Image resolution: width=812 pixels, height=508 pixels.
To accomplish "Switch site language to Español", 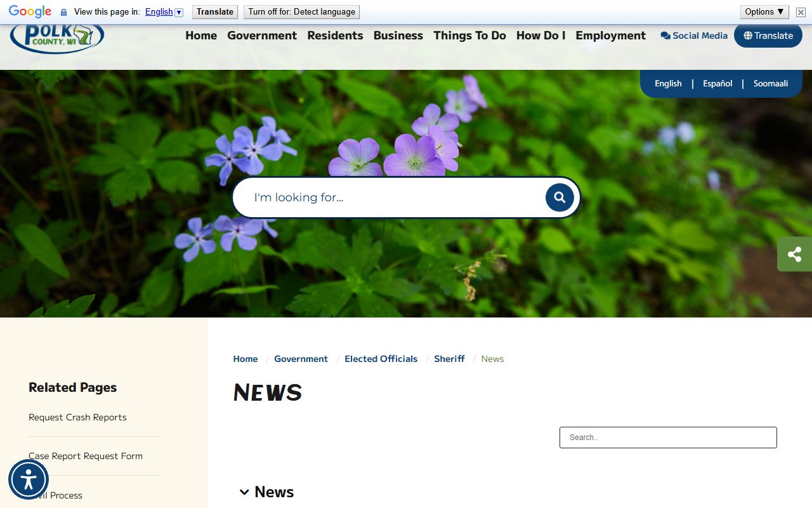I will click(x=717, y=83).
